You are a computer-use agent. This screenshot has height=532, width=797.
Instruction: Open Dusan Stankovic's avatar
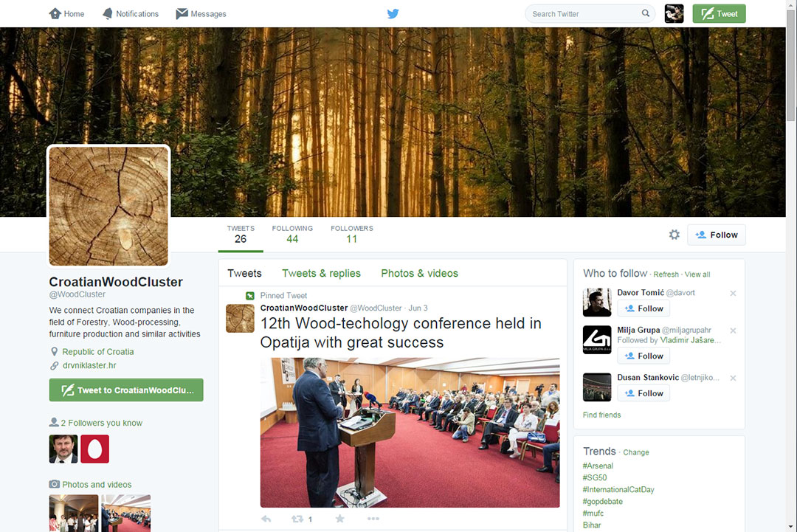[x=597, y=387]
